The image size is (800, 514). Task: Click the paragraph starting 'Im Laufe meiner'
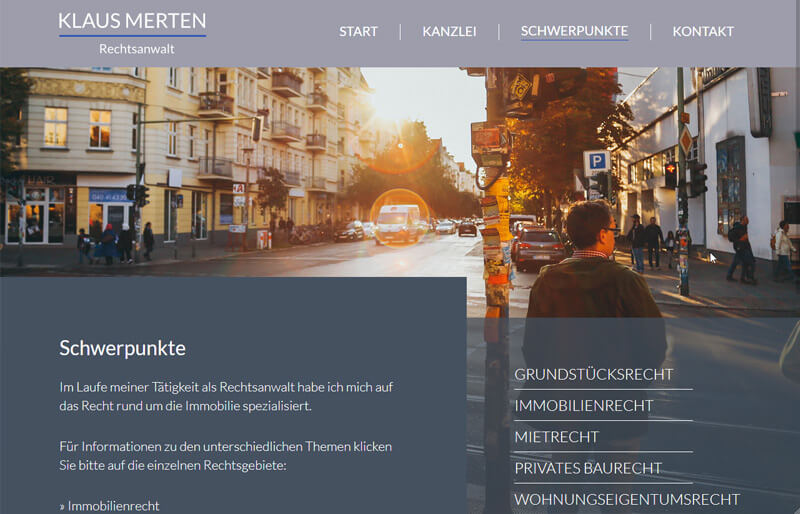[x=226, y=397]
